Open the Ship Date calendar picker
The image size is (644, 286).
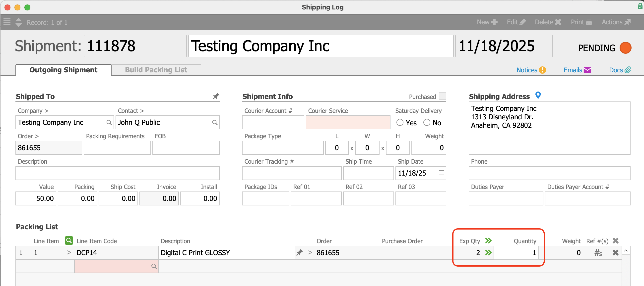coord(441,173)
